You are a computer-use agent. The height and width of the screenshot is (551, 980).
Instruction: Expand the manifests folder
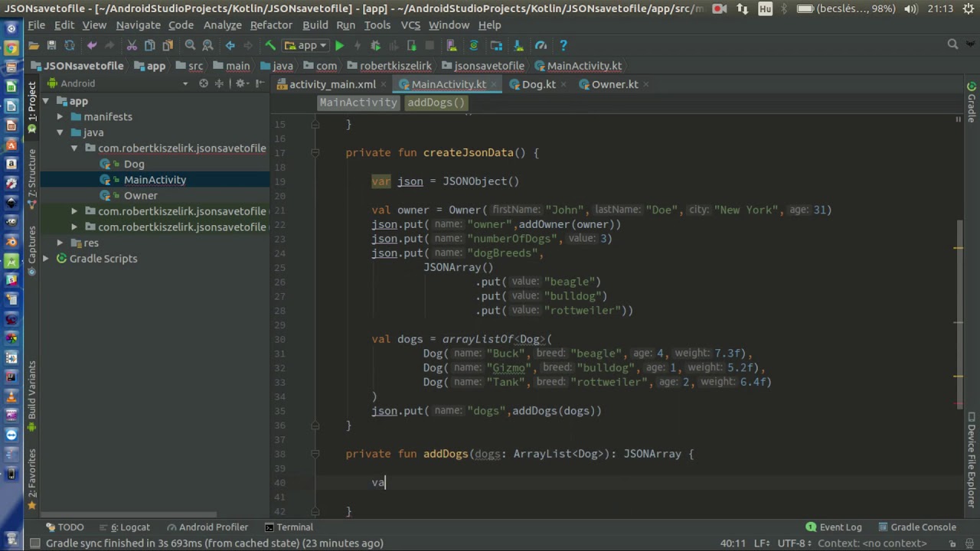pyautogui.click(x=60, y=117)
